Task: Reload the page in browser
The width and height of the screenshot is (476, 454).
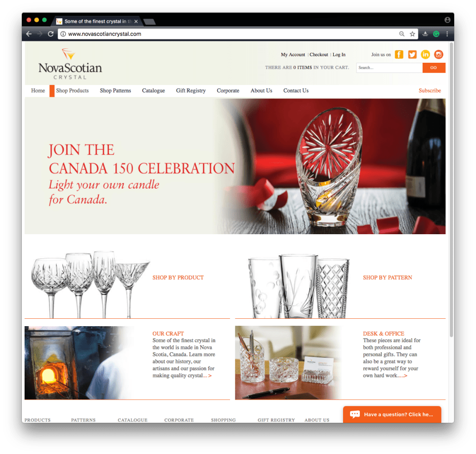Action: [x=51, y=34]
